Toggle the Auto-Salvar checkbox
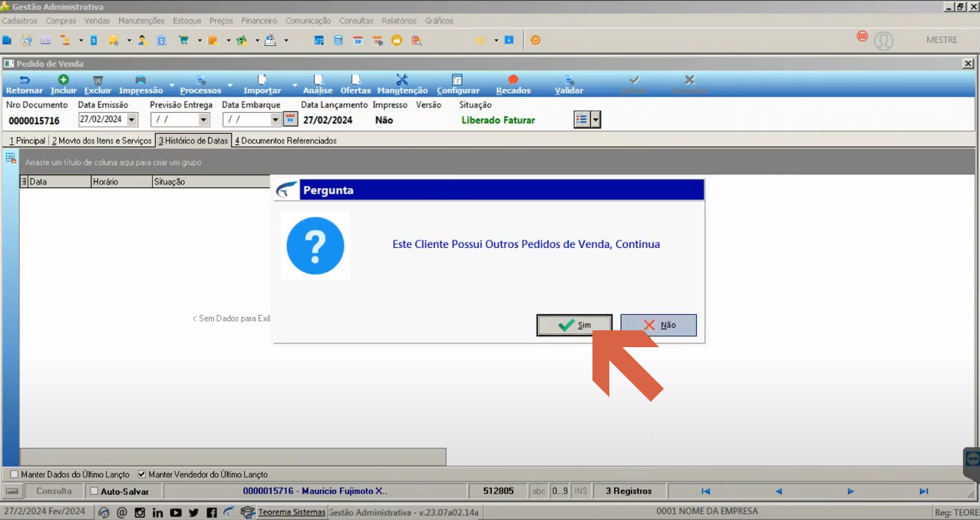 94,491
